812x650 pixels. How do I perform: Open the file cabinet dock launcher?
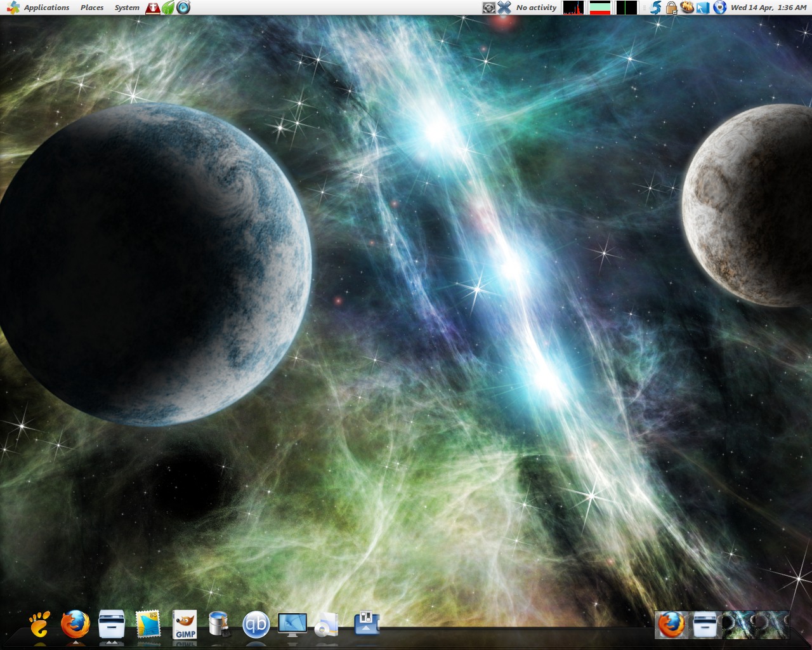pyautogui.click(x=112, y=624)
